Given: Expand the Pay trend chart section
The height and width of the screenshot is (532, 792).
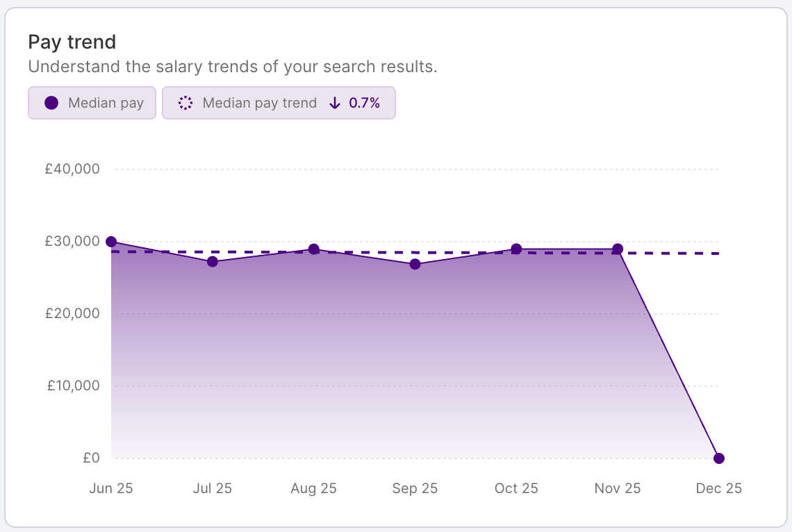Looking at the screenshot, I should coord(73,42).
